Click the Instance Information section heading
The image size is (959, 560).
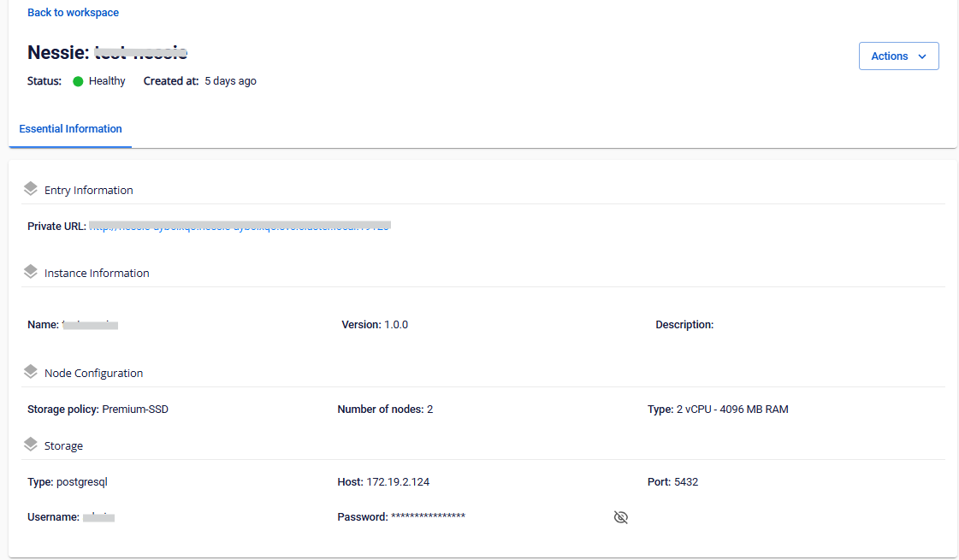point(97,274)
